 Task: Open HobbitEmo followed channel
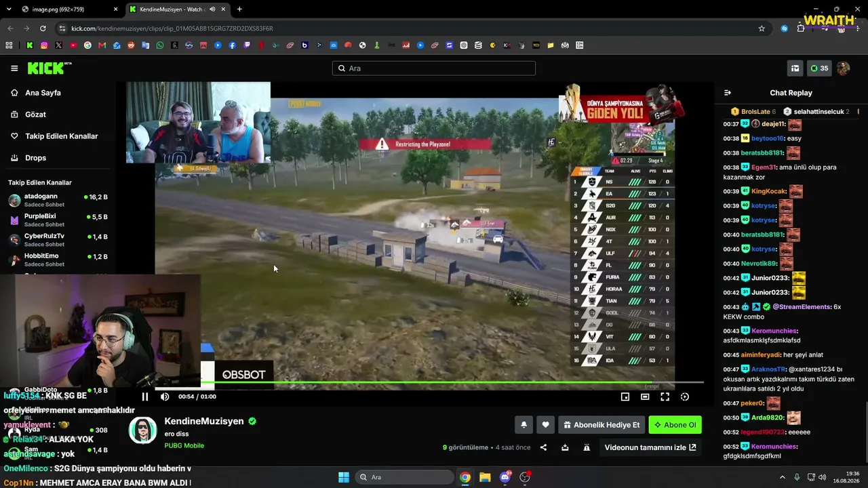point(58,260)
